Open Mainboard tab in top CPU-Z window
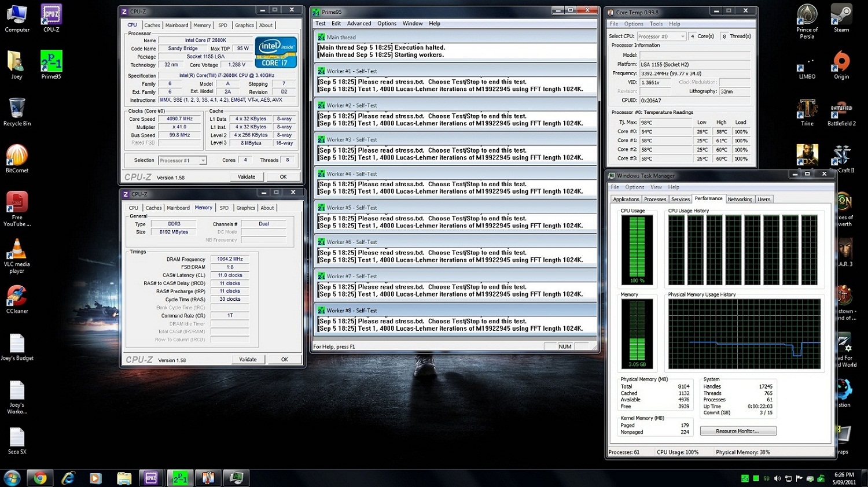868x487 pixels. [176, 25]
